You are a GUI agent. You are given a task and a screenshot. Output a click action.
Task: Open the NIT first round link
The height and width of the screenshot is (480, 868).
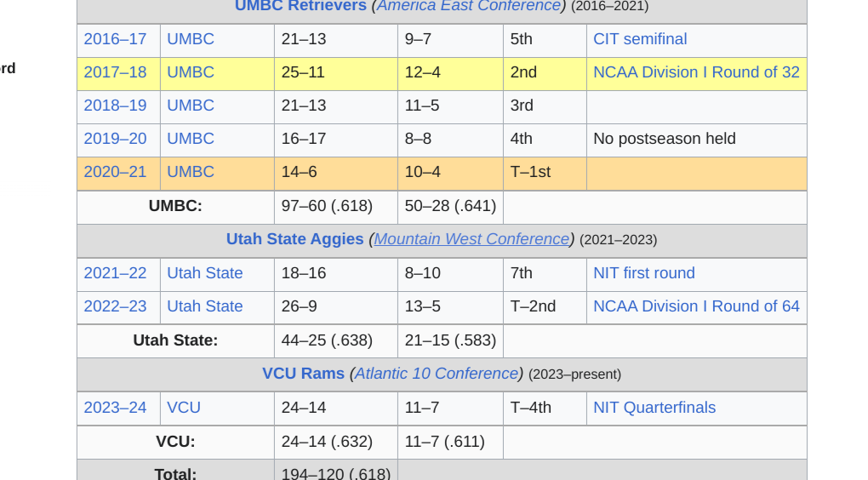pos(644,273)
